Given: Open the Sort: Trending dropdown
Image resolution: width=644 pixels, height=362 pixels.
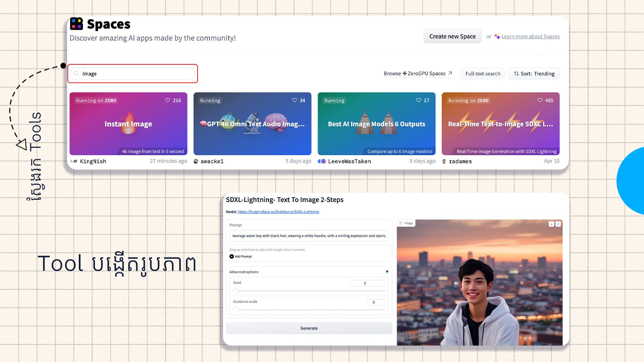Looking at the screenshot, I should tap(534, 74).
